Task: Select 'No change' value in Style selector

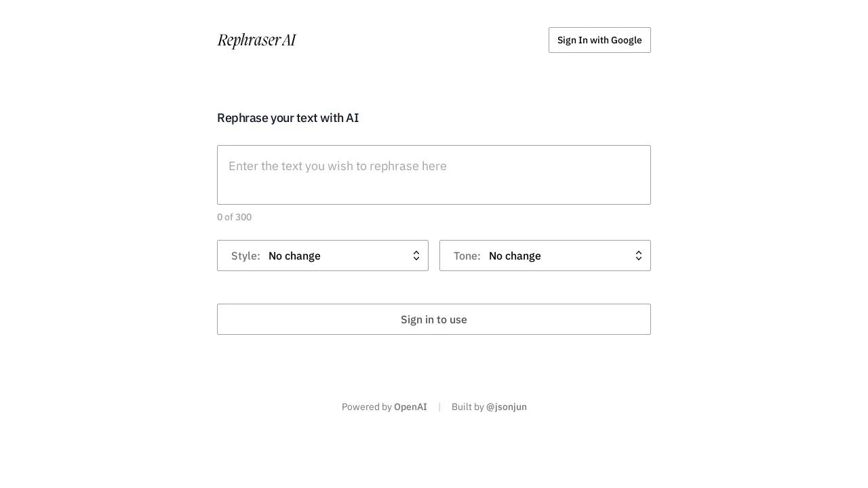Action: pyautogui.click(x=294, y=256)
